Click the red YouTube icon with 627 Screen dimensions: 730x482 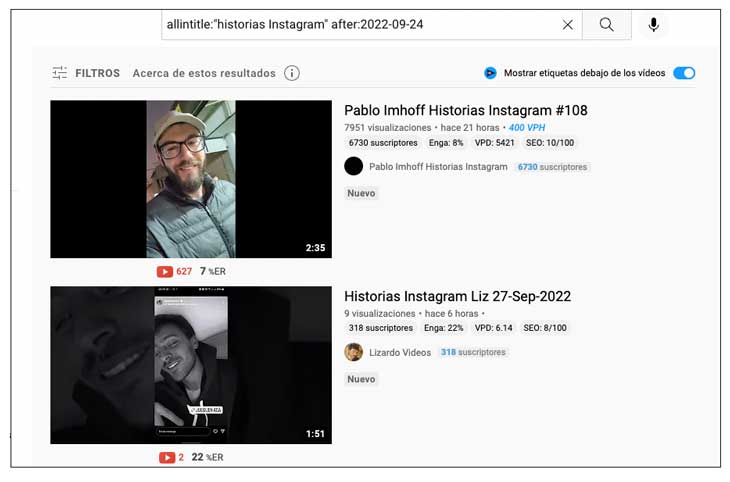165,272
